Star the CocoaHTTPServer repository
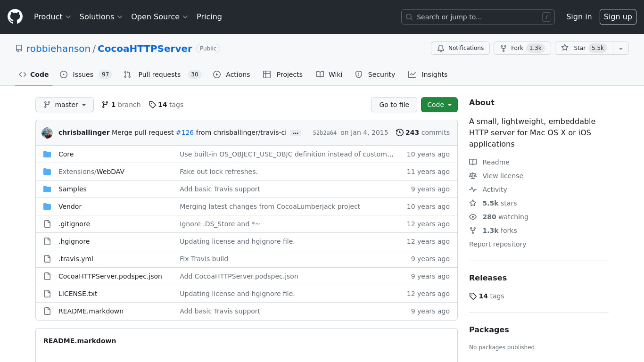The height and width of the screenshot is (362, 644). tap(584, 48)
